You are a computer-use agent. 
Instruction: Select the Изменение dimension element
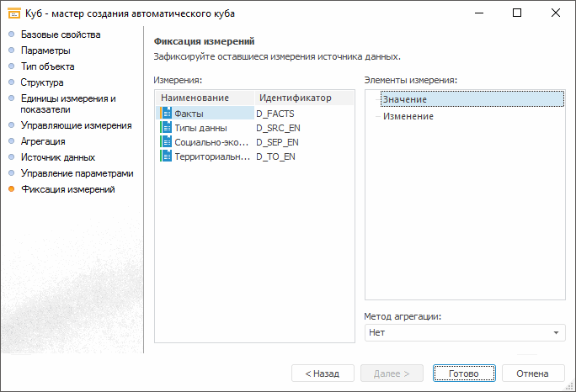point(408,117)
